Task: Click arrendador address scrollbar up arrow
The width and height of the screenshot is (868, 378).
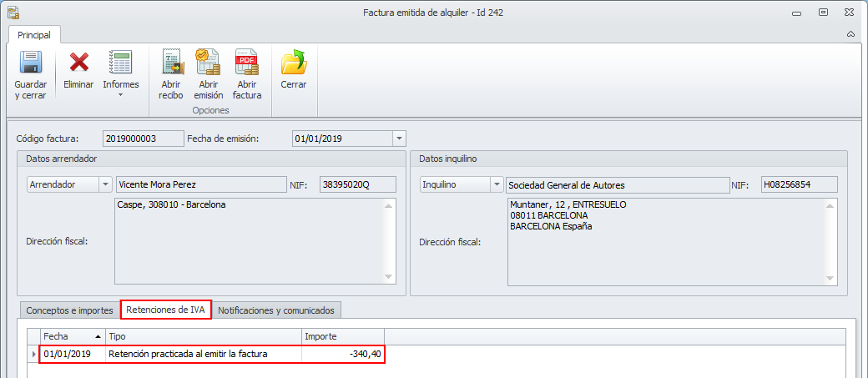Action: [388, 205]
